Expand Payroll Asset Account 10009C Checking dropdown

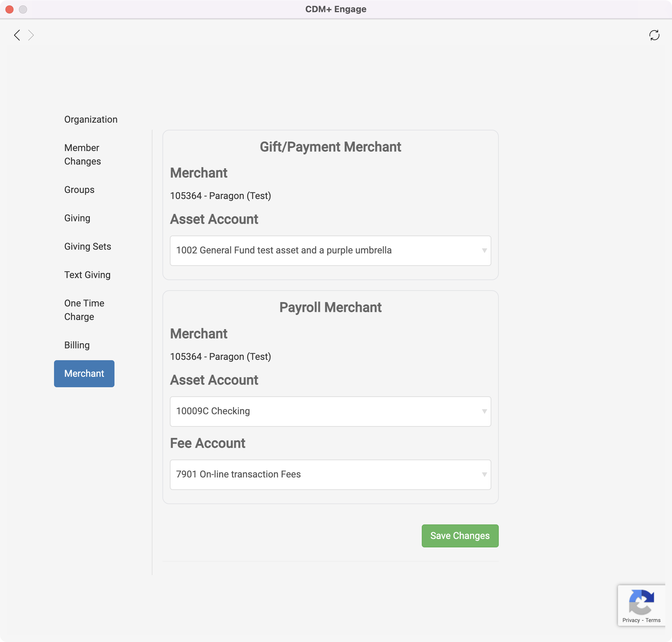(330, 411)
